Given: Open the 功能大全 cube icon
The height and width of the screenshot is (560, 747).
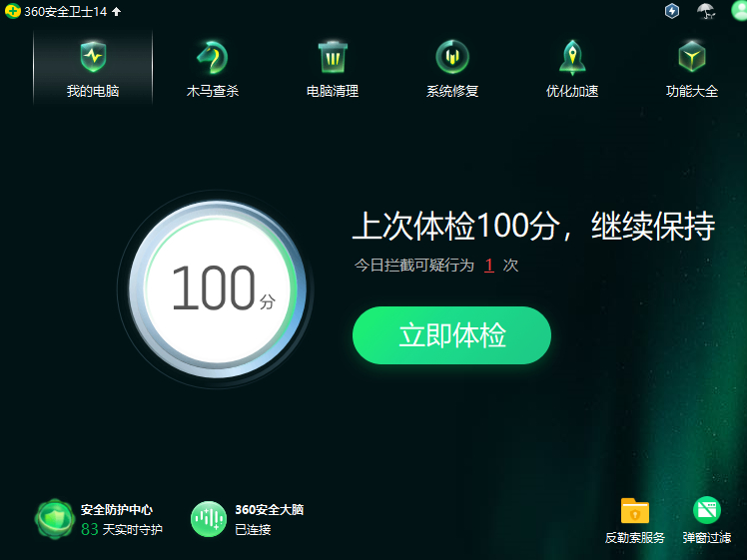Looking at the screenshot, I should [x=692, y=56].
